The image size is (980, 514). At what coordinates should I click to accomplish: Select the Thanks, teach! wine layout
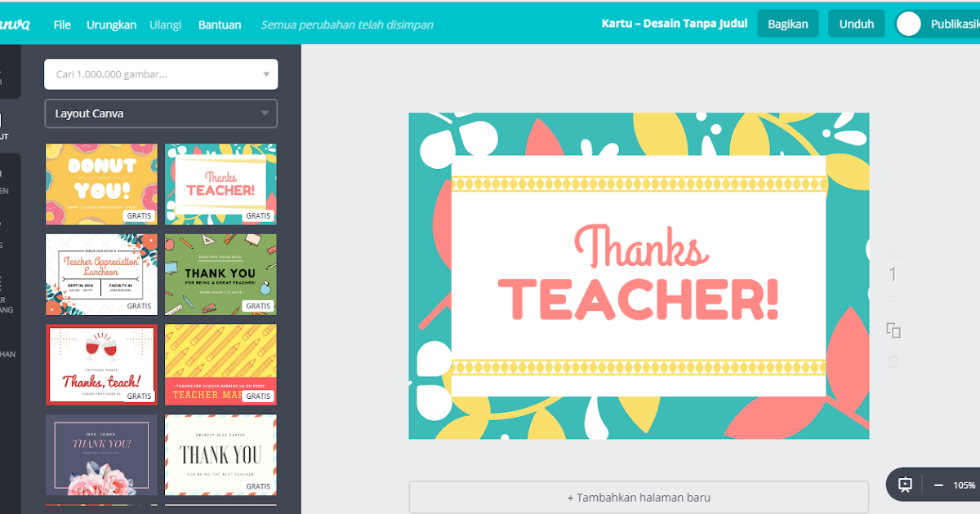pos(101,364)
